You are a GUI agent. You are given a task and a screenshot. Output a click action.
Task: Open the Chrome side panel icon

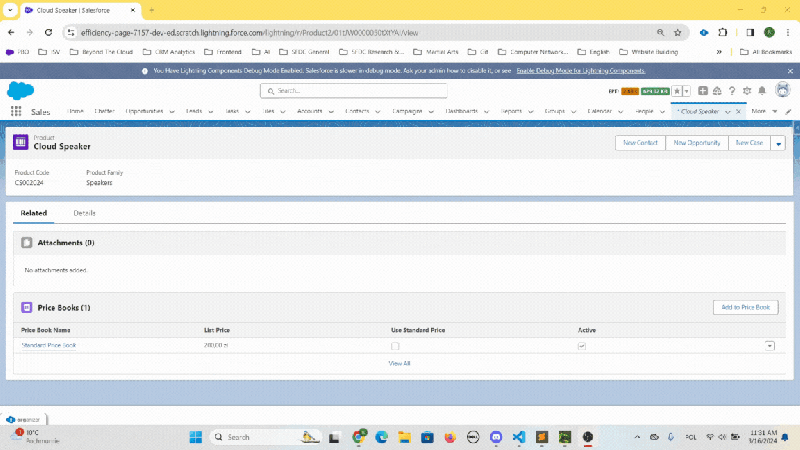tap(750, 33)
